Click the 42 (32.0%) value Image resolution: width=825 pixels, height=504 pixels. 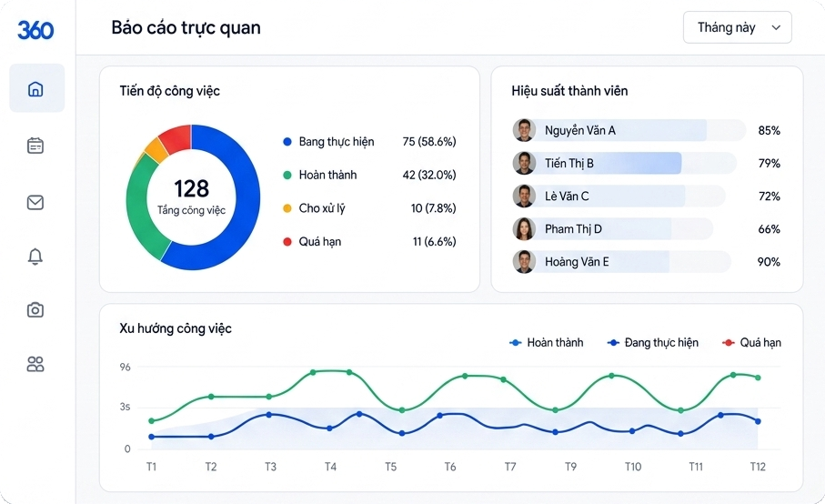coord(429,175)
